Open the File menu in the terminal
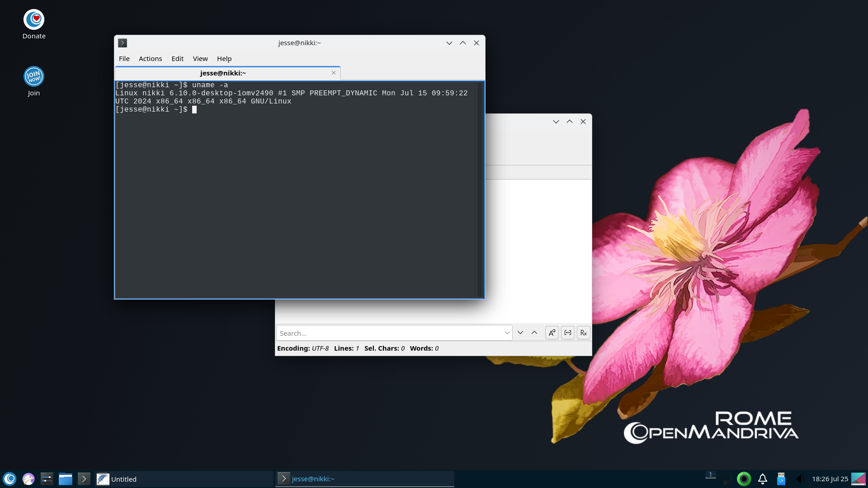868x488 pixels. 124,59
